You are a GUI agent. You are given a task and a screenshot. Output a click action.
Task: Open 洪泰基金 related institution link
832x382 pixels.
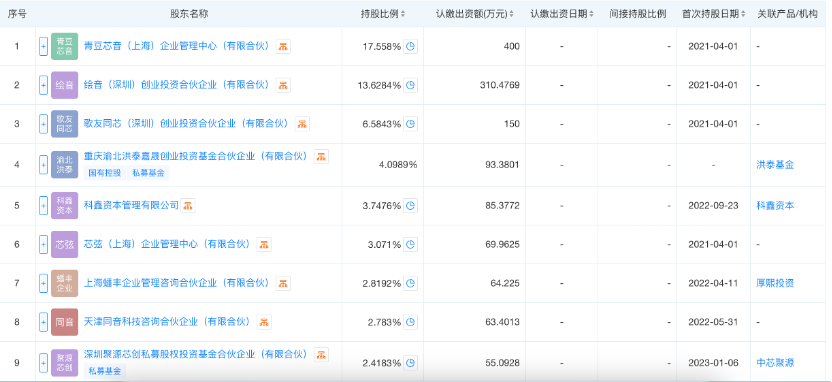pyautogui.click(x=775, y=165)
